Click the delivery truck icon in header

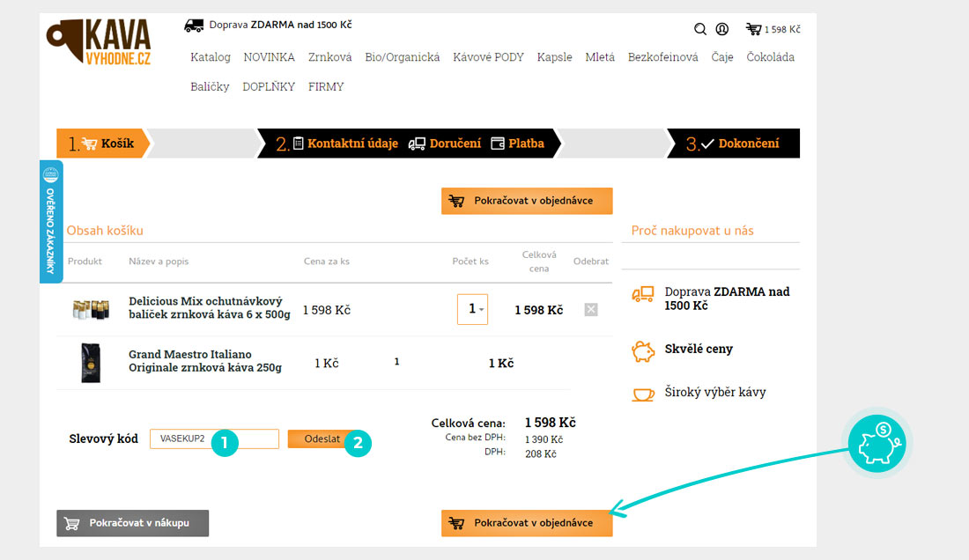[x=194, y=26]
